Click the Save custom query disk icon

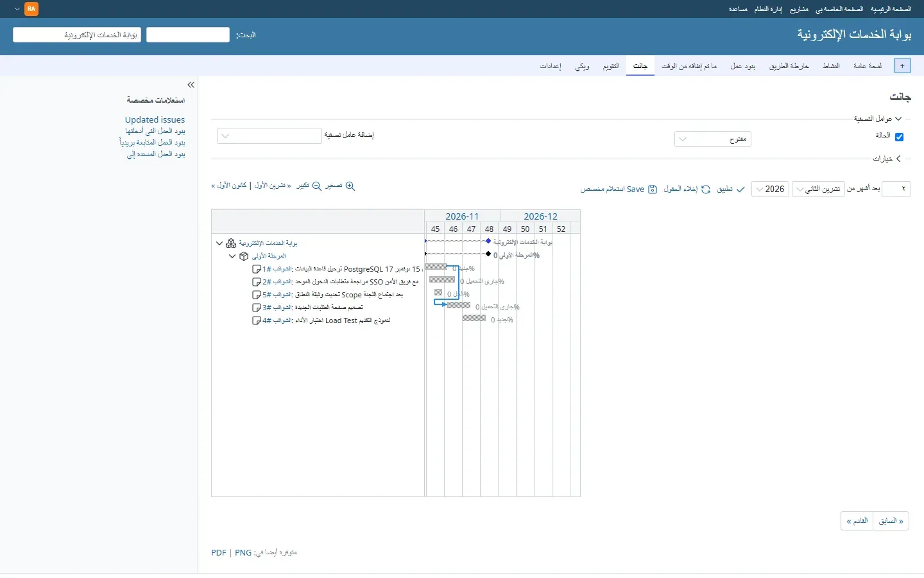tap(653, 189)
